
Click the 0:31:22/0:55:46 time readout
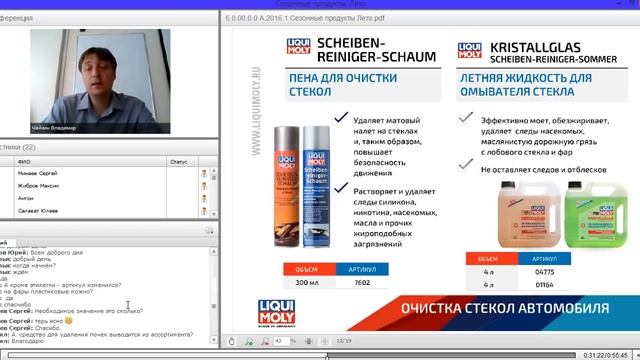(605, 356)
